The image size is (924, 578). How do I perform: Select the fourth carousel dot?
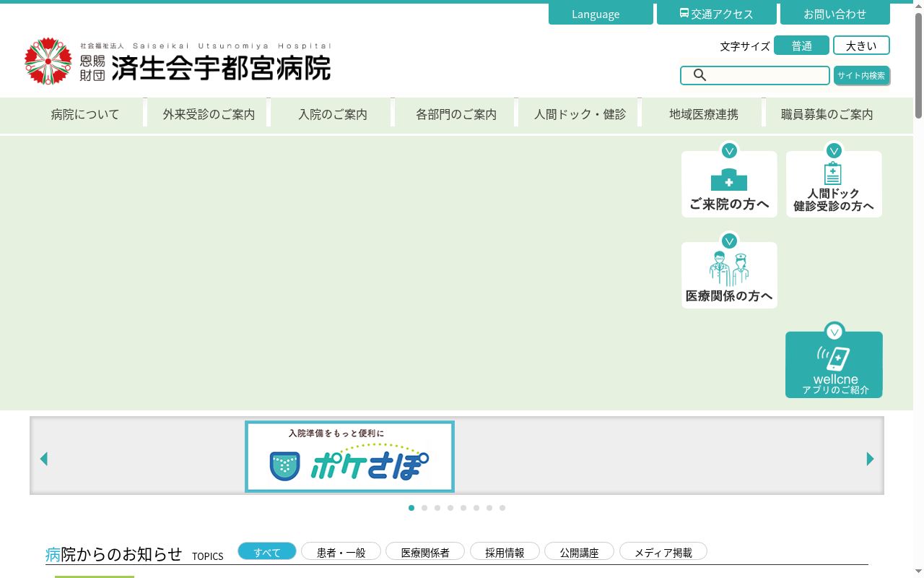[x=450, y=508]
